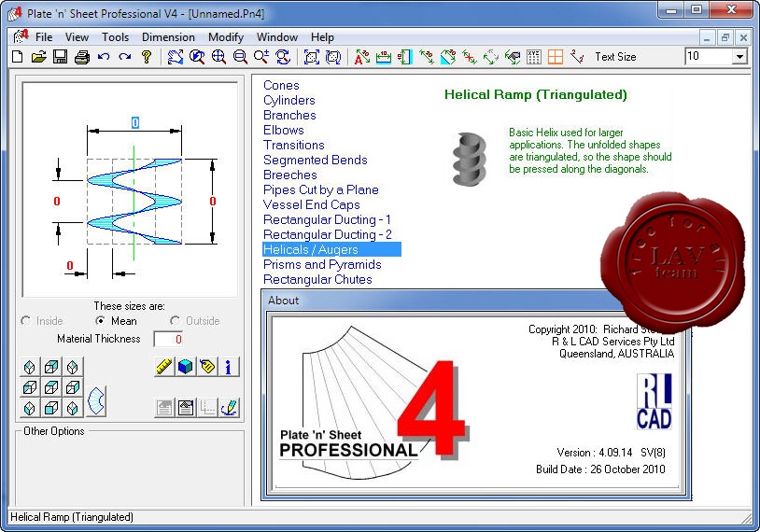Click the yellow label tag button
Viewport: 760px width, 532px height.
(x=207, y=367)
